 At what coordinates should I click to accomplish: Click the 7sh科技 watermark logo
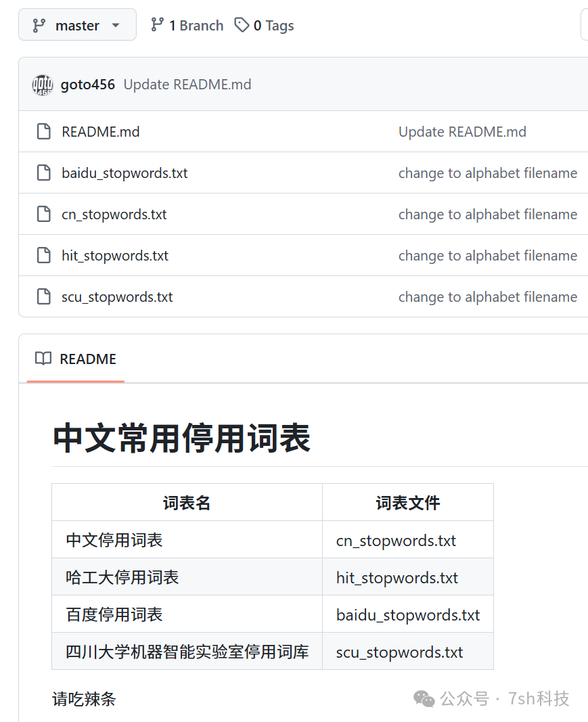pos(424,699)
